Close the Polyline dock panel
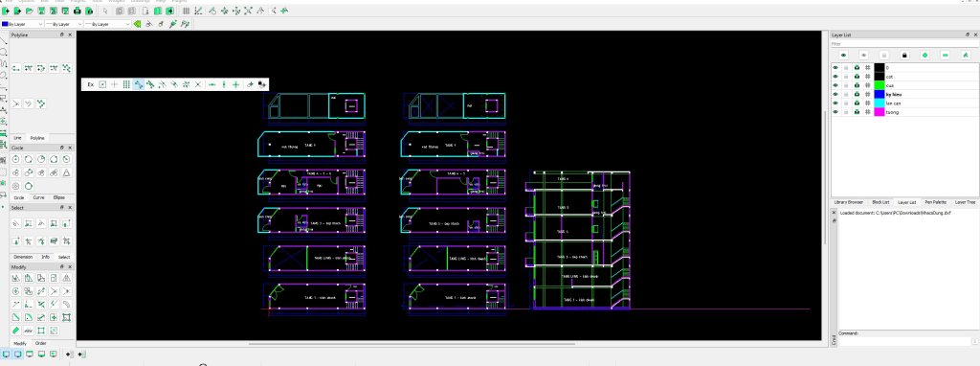Image resolution: width=980 pixels, height=366 pixels. (70, 35)
